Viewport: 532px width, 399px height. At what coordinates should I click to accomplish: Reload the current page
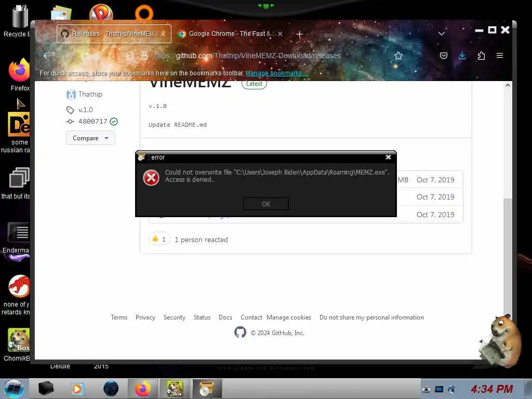pos(84,56)
